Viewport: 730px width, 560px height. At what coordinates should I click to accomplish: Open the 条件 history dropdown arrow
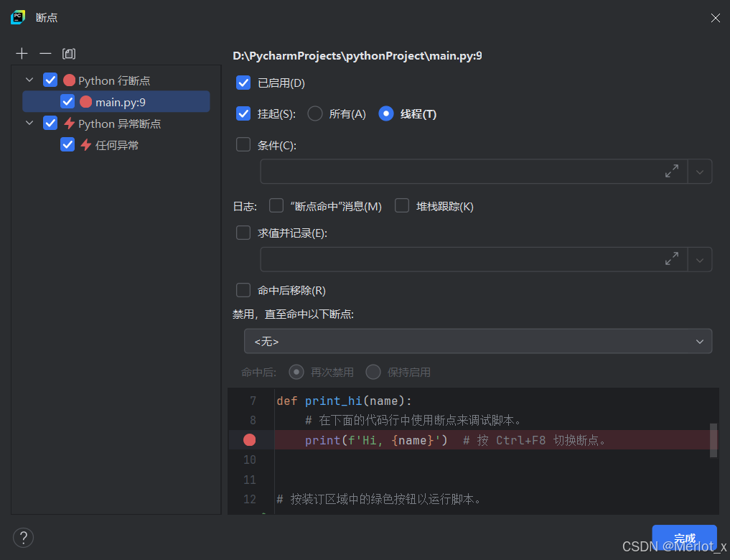(700, 172)
